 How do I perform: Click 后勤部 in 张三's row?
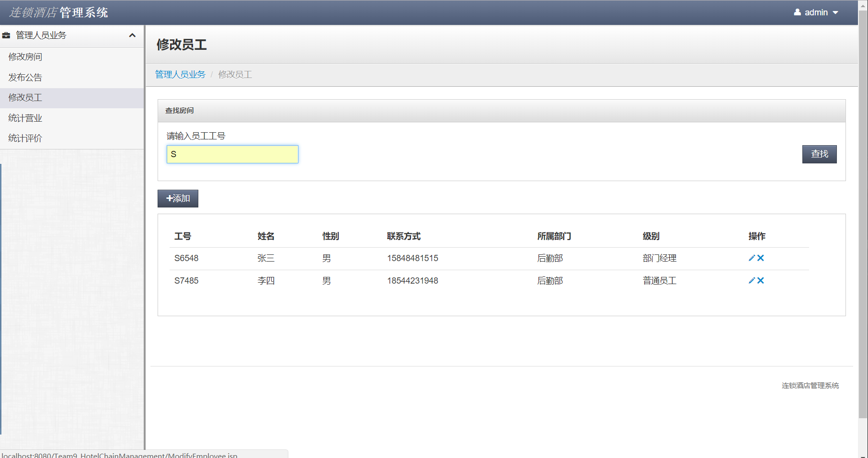tap(550, 258)
